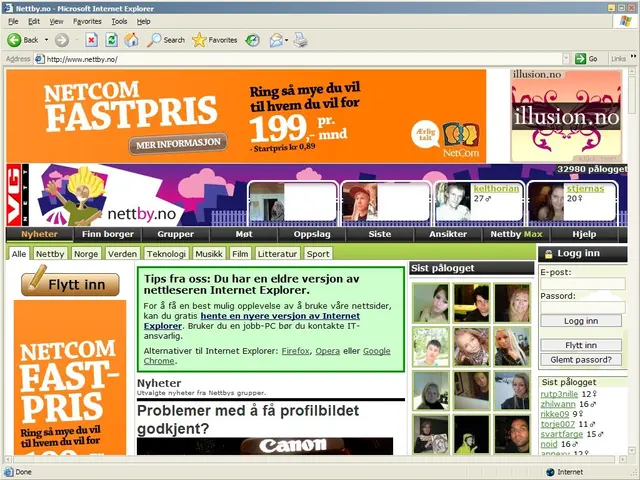Select the Musikk news tab
This screenshot has height=480, width=640.
[x=209, y=254]
